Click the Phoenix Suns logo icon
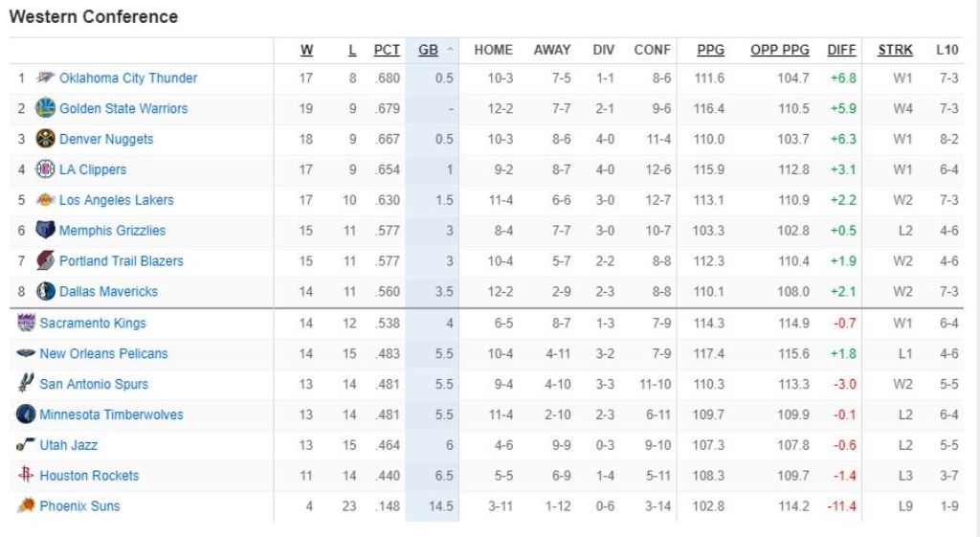980x537 pixels. pos(26,506)
